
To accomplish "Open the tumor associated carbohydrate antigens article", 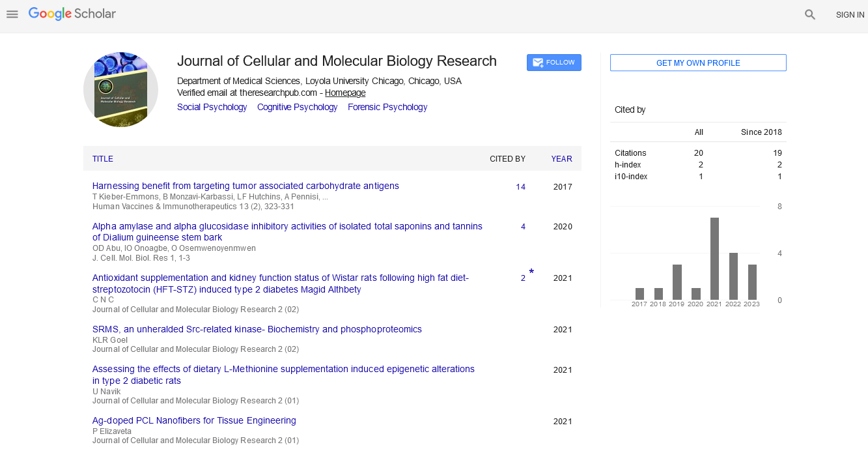I will click(x=245, y=186).
